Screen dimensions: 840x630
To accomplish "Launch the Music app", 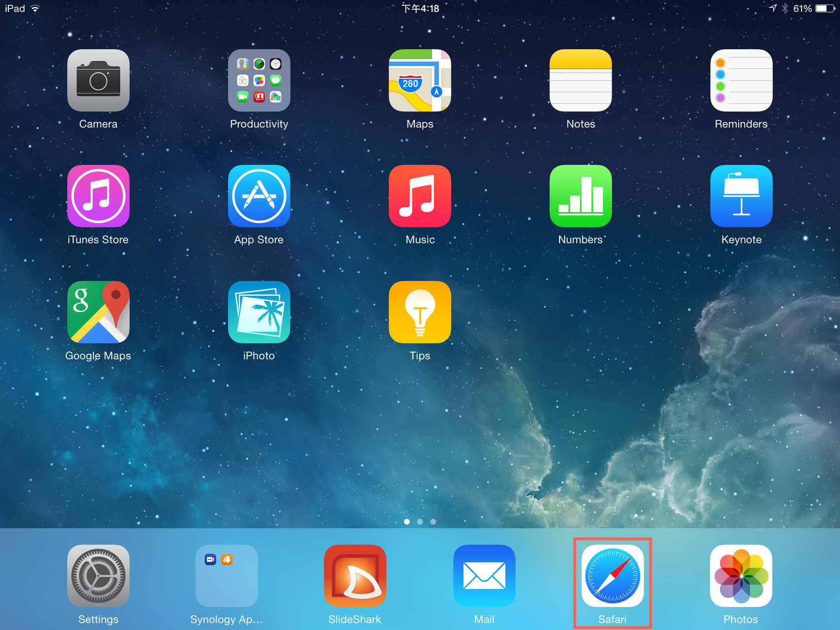I will (x=420, y=196).
